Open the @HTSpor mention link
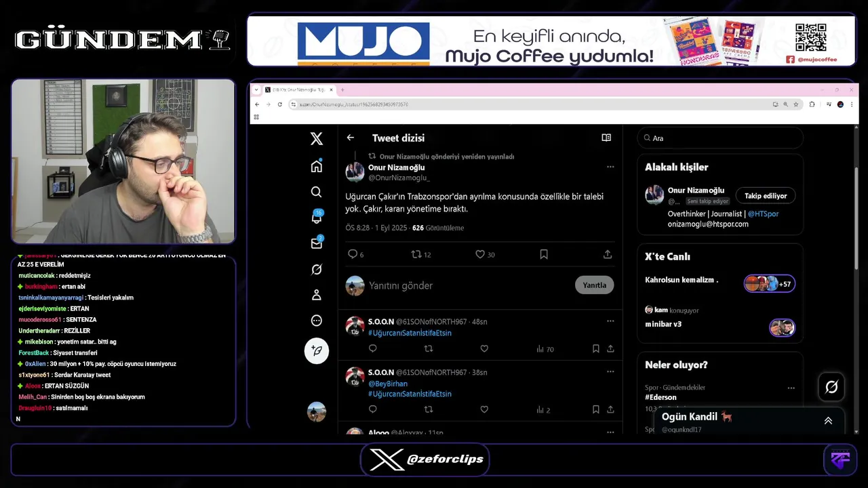 coord(763,213)
